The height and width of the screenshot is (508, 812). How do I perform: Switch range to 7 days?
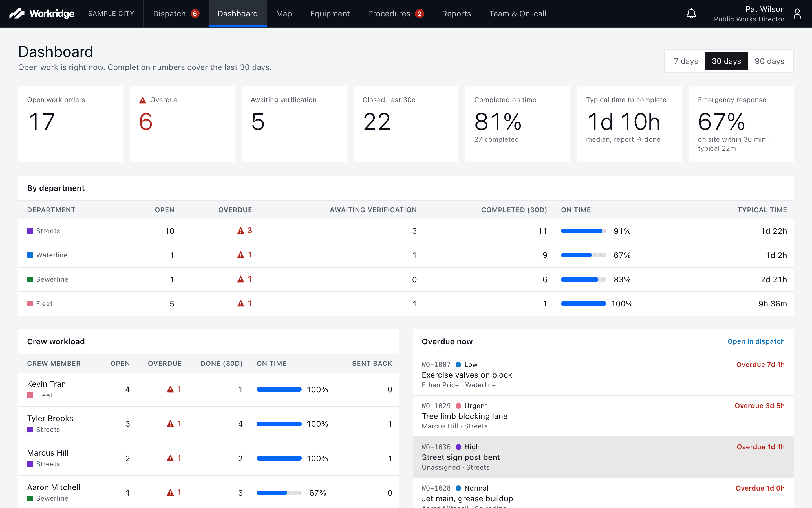[x=686, y=61]
